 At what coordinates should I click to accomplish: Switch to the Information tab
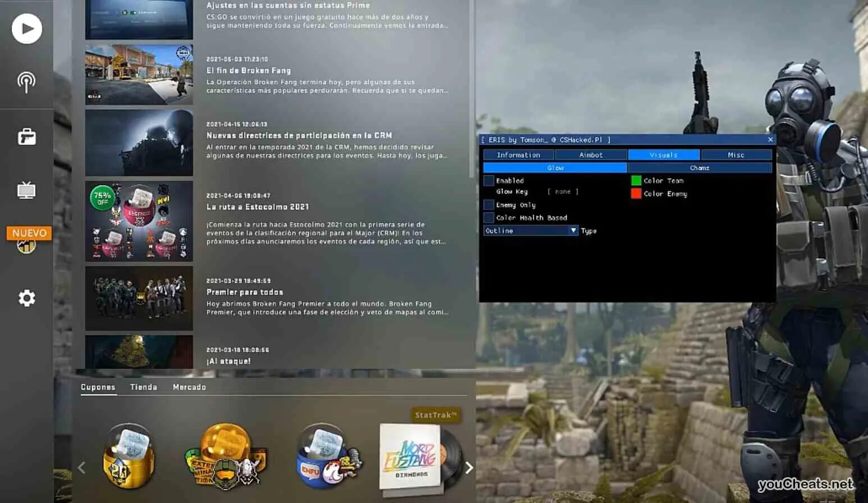coord(518,155)
